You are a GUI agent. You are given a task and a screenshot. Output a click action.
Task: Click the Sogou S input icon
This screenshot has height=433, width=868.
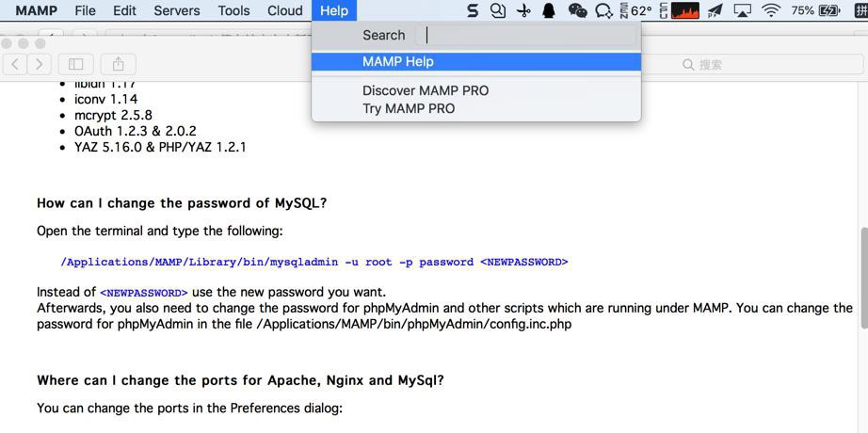(x=473, y=11)
